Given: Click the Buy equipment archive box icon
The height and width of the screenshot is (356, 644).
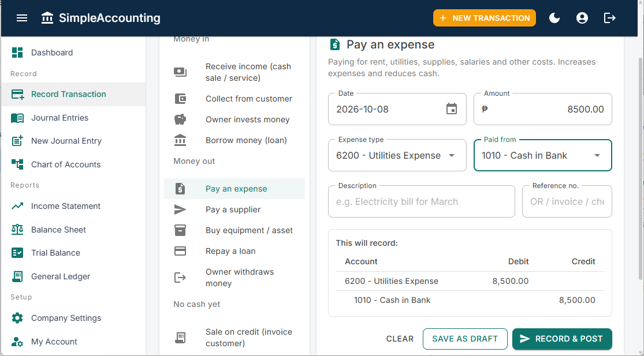Looking at the screenshot, I should click(x=180, y=230).
